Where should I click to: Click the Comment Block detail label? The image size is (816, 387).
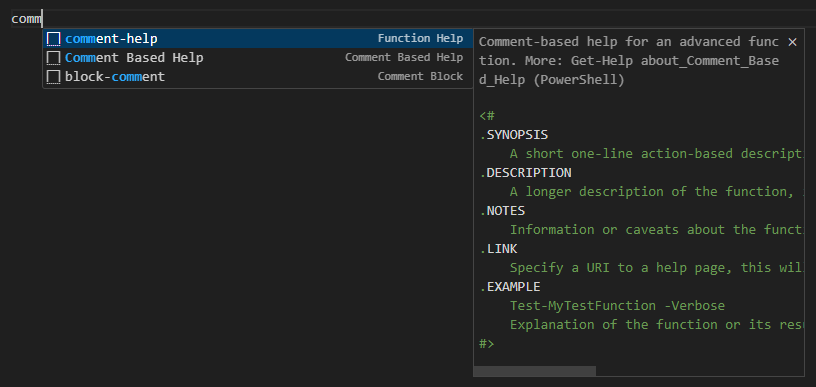[x=420, y=76]
